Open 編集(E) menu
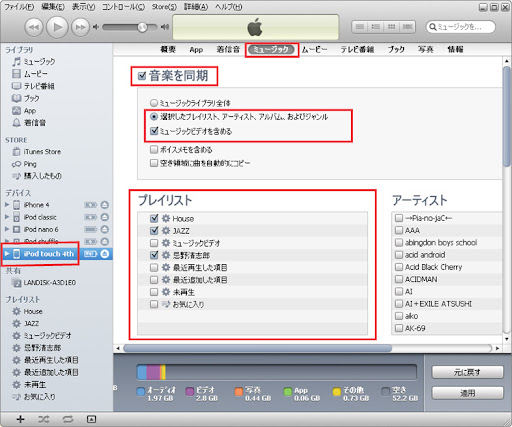The height and width of the screenshot is (427, 512). (x=53, y=6)
